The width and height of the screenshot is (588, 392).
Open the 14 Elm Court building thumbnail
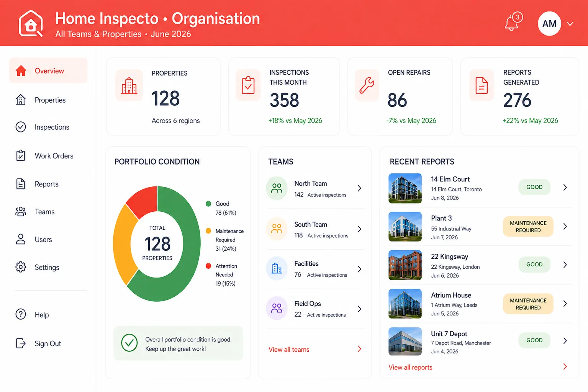[x=405, y=188]
